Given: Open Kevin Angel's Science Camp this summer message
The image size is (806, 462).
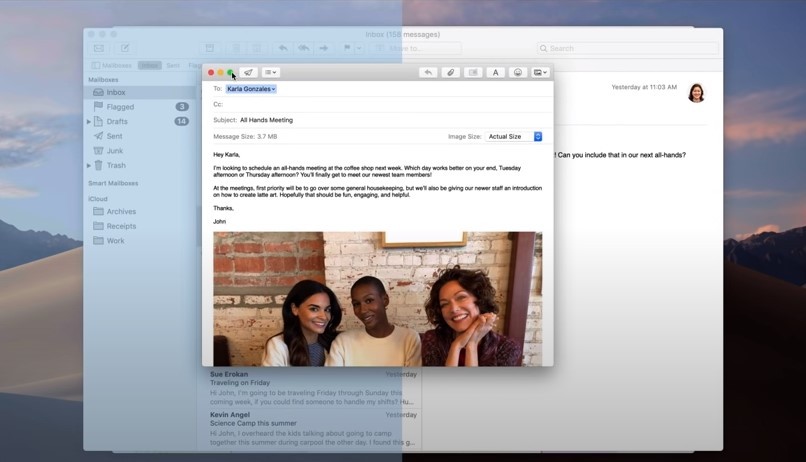Looking at the screenshot, I should [313, 429].
